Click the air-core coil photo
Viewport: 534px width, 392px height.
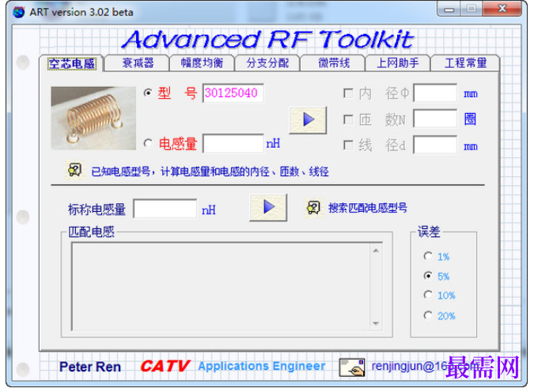pyautogui.click(x=93, y=118)
